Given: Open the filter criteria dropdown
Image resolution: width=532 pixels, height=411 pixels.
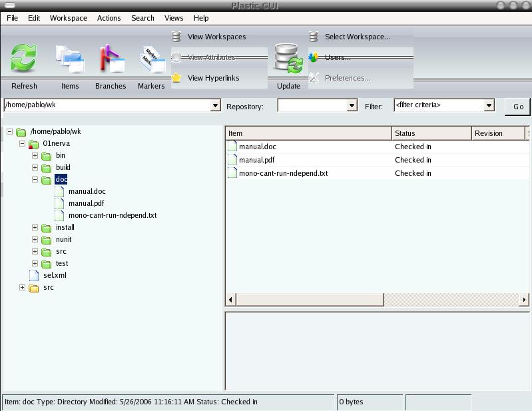Looking at the screenshot, I should coord(489,105).
